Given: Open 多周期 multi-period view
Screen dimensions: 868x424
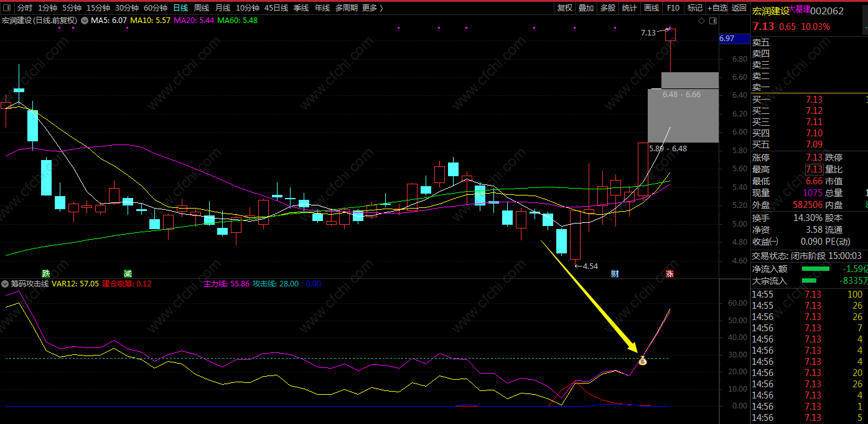Looking at the screenshot, I should 346,8.
